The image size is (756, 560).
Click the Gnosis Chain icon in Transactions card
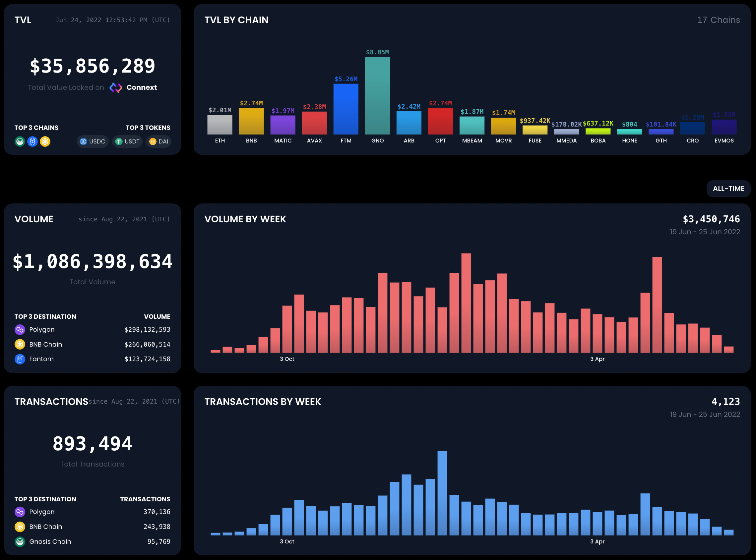tap(20, 541)
